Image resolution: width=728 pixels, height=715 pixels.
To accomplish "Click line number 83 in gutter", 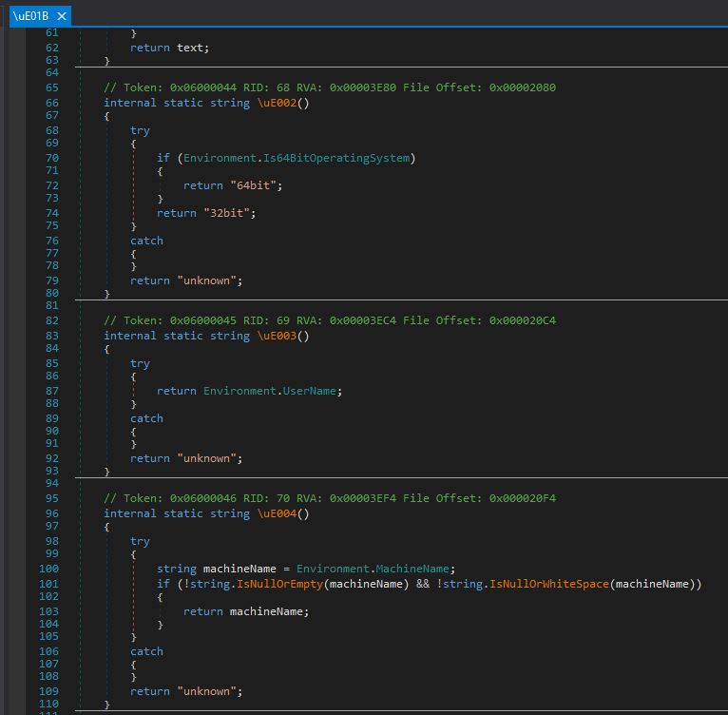I will (x=52, y=336).
